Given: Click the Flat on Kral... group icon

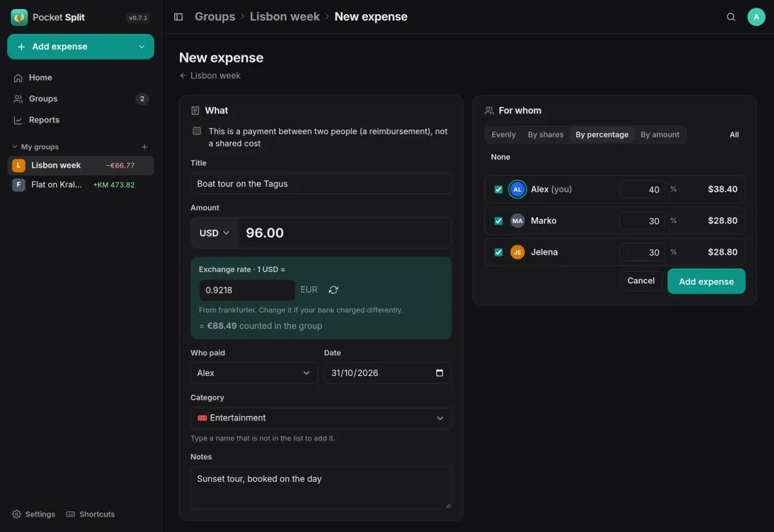Looking at the screenshot, I should pos(19,185).
